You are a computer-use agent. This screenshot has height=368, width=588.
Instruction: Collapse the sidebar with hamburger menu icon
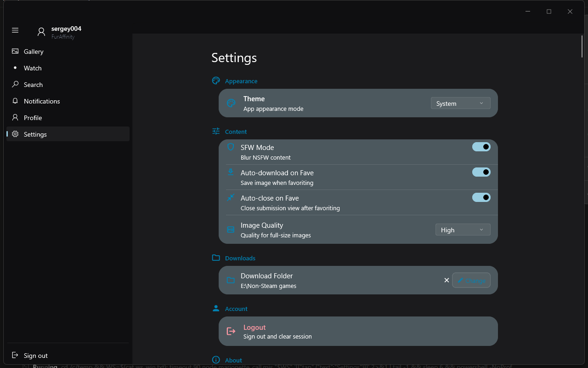click(15, 30)
